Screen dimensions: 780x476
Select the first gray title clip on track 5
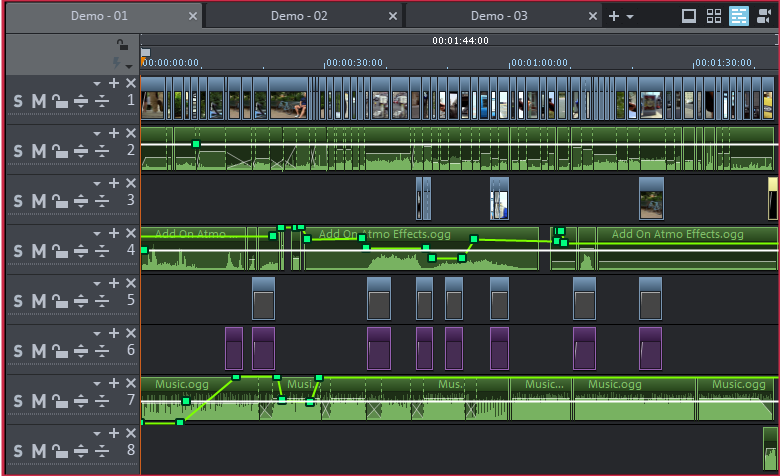[x=263, y=298]
